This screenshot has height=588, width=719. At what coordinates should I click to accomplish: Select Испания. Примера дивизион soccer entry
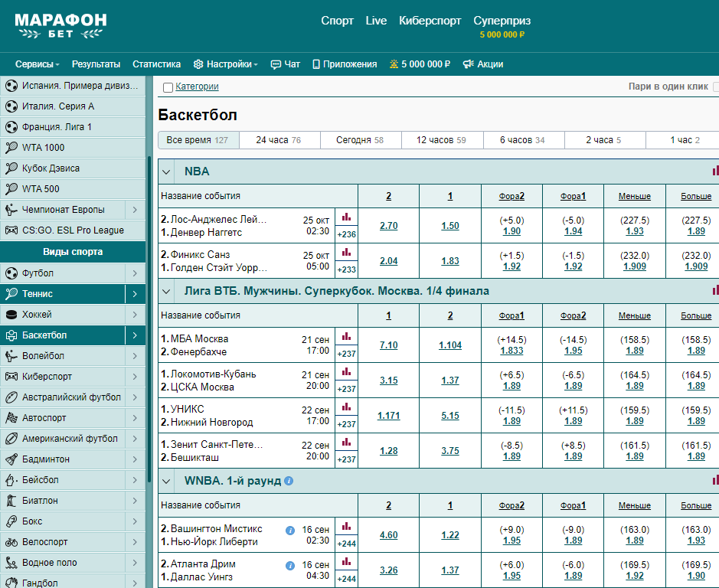(73, 86)
